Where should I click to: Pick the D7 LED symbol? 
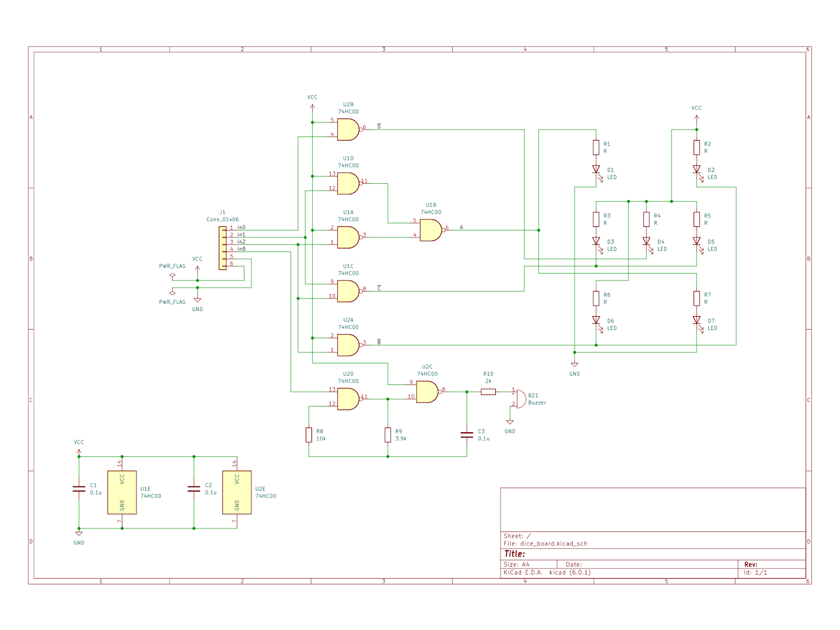[696, 320]
